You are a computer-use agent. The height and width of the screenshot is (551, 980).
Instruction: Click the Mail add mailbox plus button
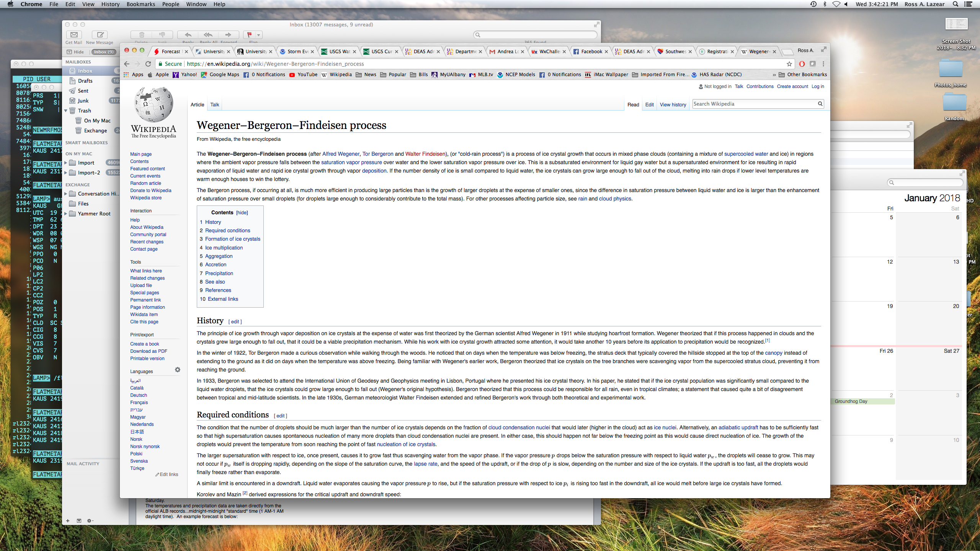point(68,521)
